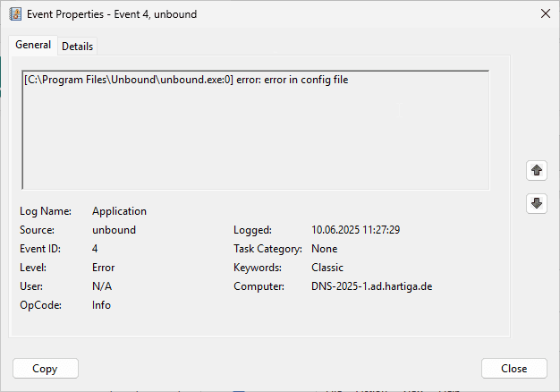Click the 'Event ID:' label
The height and width of the screenshot is (392, 560).
click(x=40, y=249)
